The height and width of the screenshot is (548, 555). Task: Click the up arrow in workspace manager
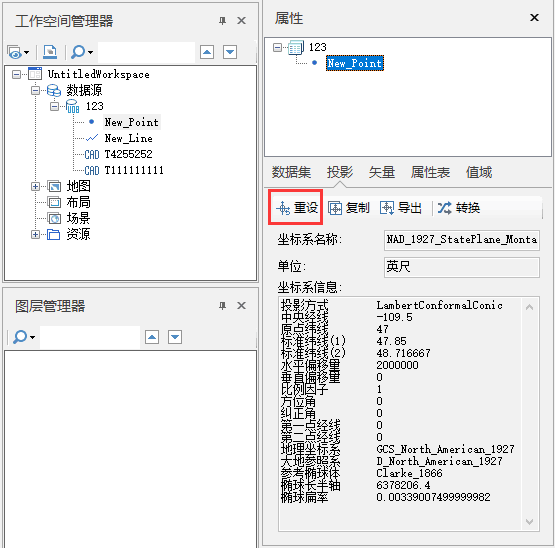(207, 52)
